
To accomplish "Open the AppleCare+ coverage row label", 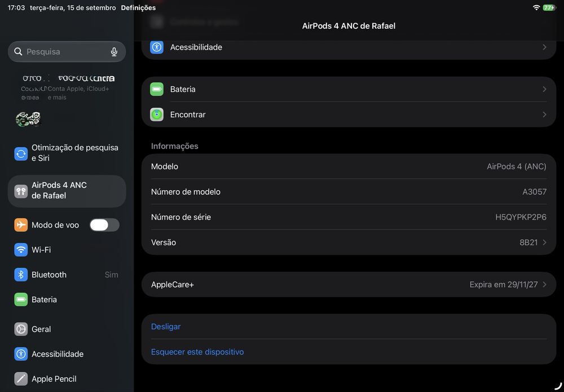I will click(173, 284).
